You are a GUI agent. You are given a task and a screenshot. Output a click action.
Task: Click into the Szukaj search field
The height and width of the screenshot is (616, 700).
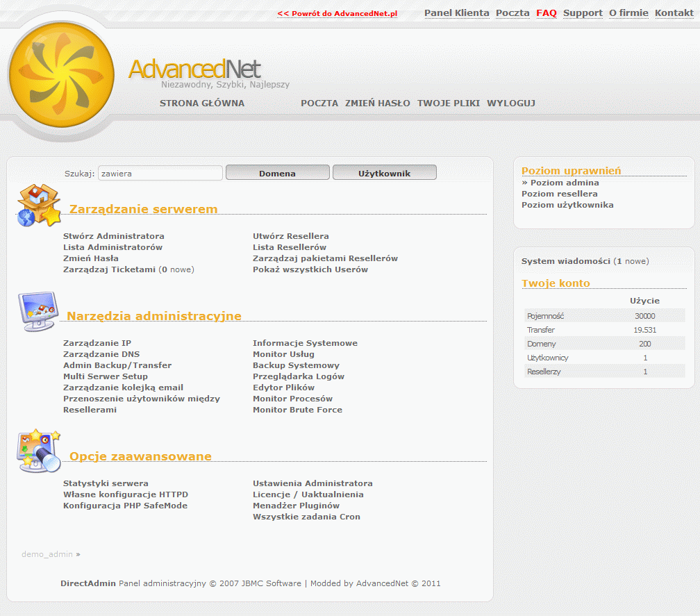(160, 173)
